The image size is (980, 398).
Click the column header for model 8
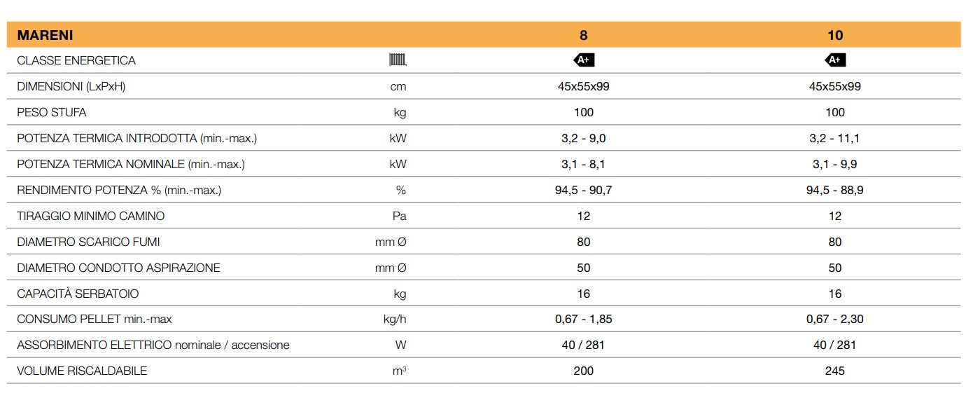[584, 35]
